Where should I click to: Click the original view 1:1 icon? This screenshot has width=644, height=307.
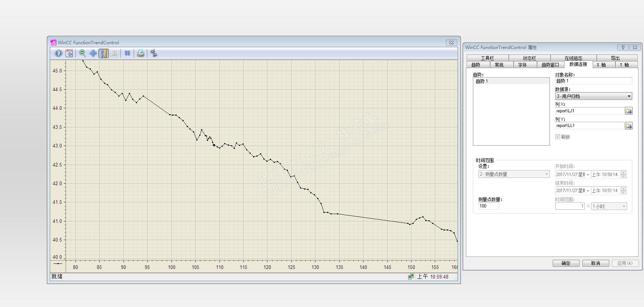114,53
